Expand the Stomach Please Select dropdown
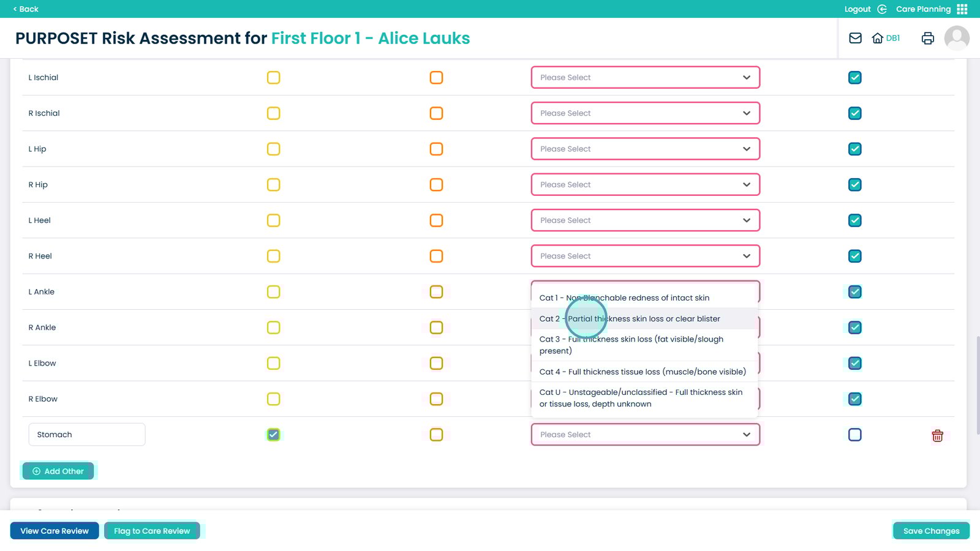980x551 pixels. 645,435
